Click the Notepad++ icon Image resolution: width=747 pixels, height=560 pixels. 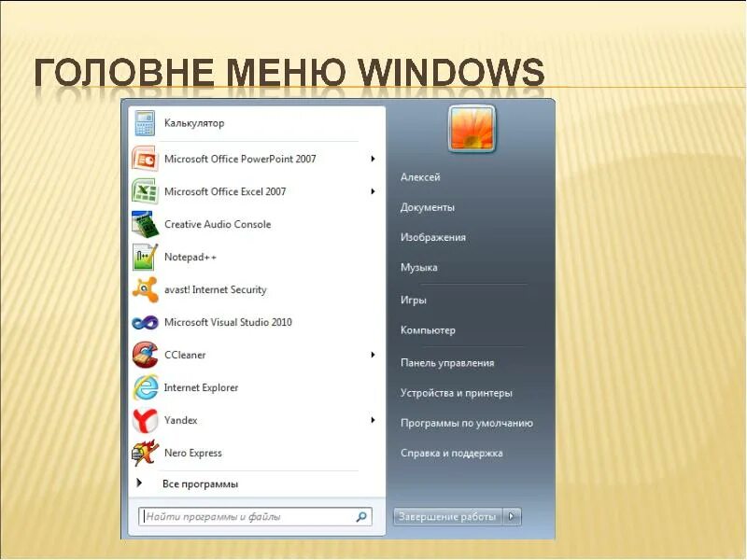click(145, 257)
